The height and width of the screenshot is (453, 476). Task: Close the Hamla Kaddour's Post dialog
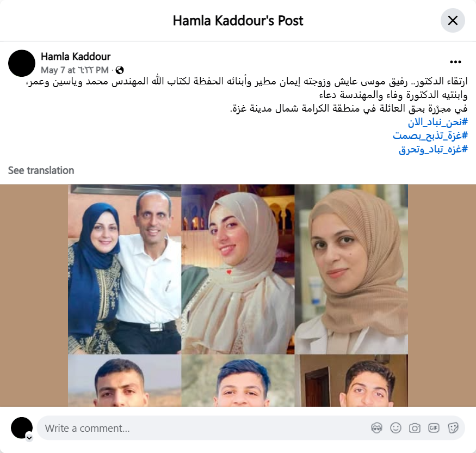(x=453, y=21)
